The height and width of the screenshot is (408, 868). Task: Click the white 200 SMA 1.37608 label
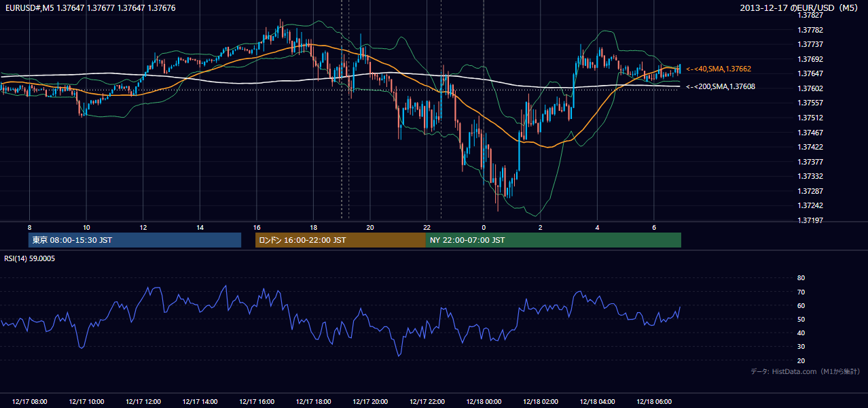721,87
